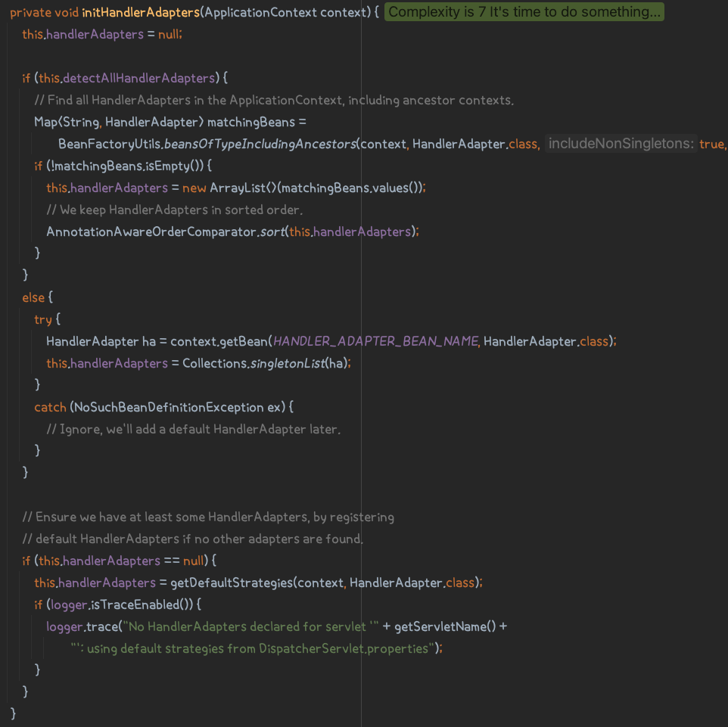728x727 pixels.
Task: Click the NoSuchBeanDefinitionException type
Action: (169, 407)
